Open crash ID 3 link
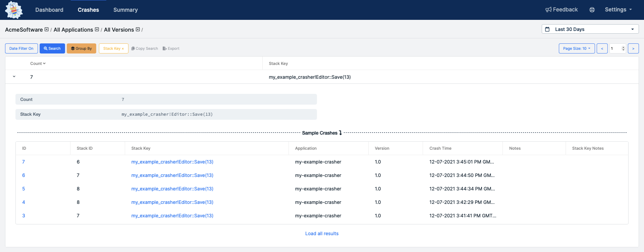Viewport: 644px width, 252px height. click(x=24, y=216)
